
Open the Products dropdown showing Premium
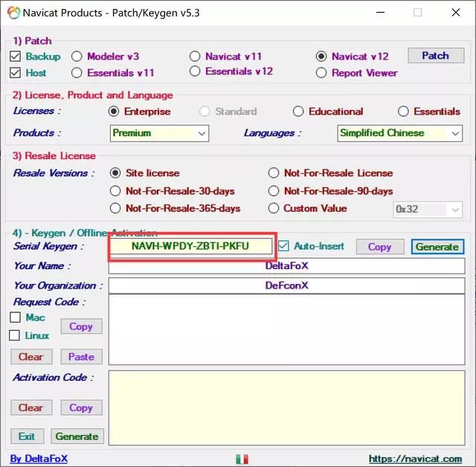(x=159, y=133)
